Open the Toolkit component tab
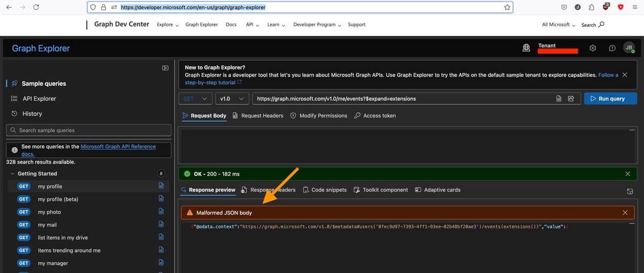This screenshot has width=644, height=273. [380, 190]
